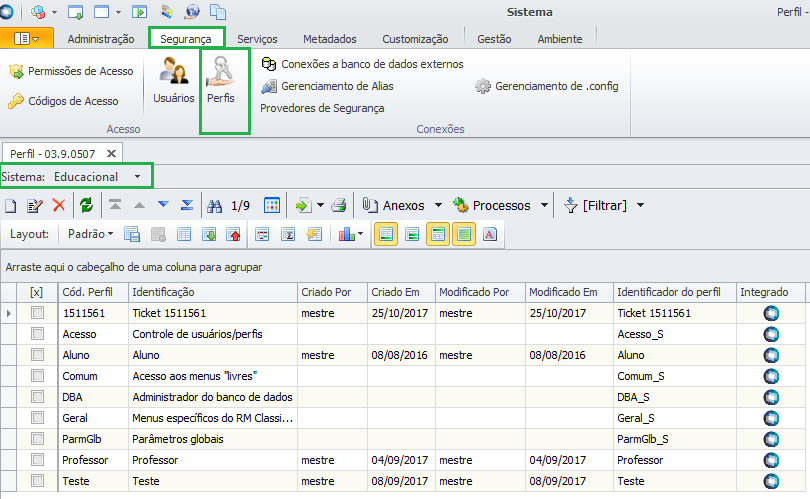Switch to the Ambiente ribbon tab
The width and height of the screenshot is (810, 499).
[x=559, y=39]
